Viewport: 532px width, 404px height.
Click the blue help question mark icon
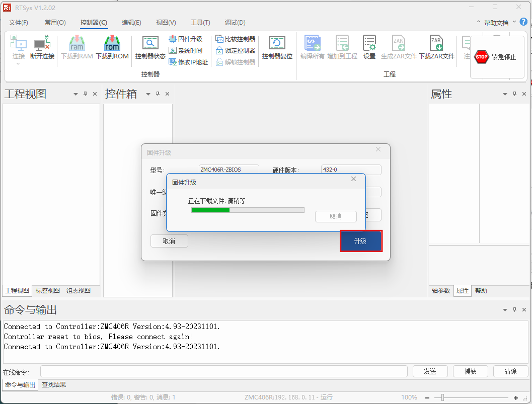click(x=523, y=22)
